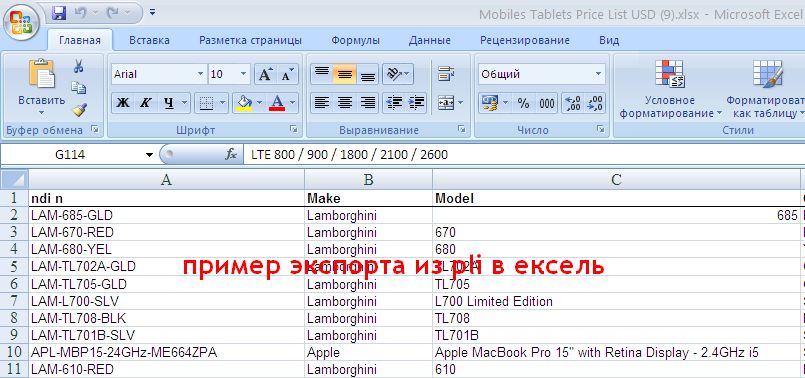The width and height of the screenshot is (805, 378).
Task: Open text orientation tool
Action: coord(398,74)
